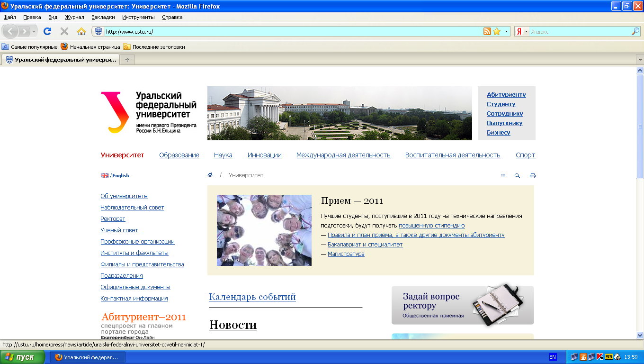Viewport: 644px width, 364px height.
Task: Open the Бизнесу link
Action: tap(499, 132)
